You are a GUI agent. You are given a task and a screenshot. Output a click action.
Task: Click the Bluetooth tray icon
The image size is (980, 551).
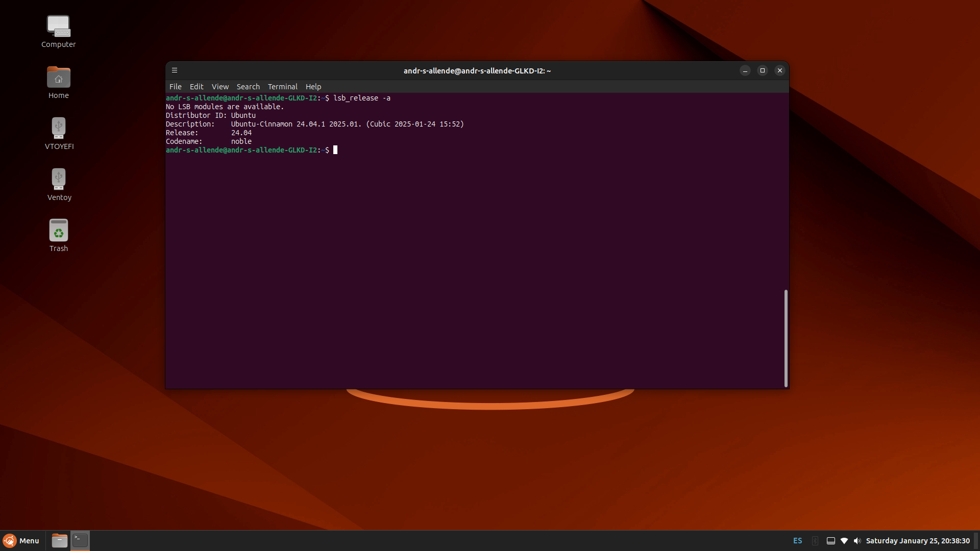(x=815, y=541)
